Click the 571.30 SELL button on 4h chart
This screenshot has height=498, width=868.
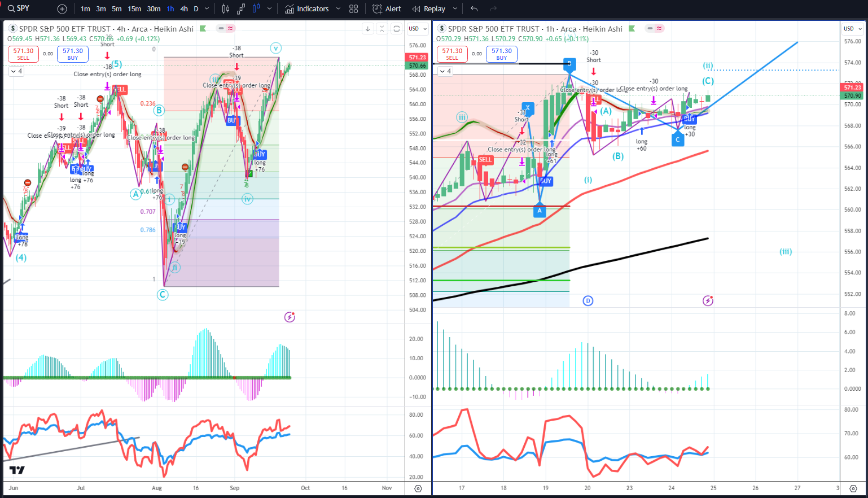coord(23,54)
